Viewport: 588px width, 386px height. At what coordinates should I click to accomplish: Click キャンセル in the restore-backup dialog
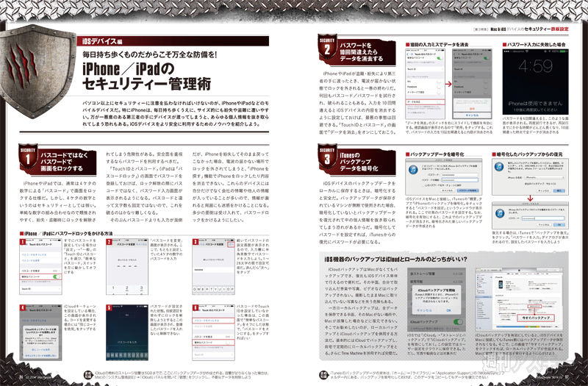click(544, 190)
